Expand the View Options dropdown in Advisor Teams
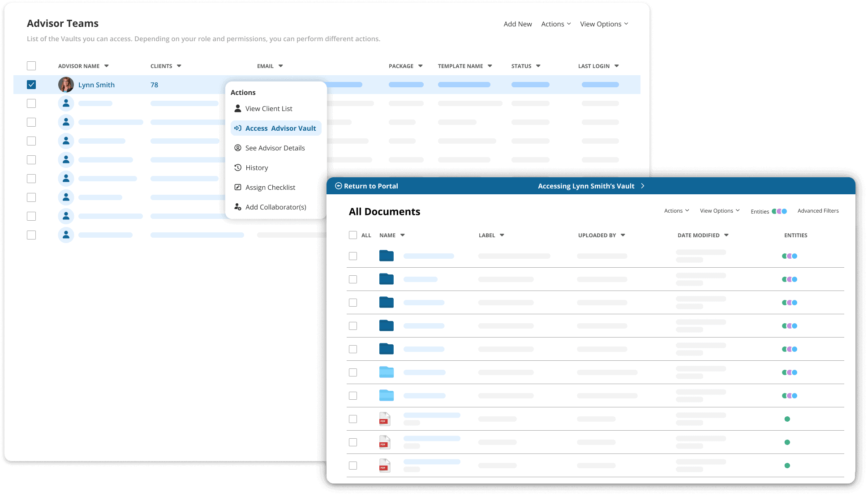This screenshot has width=868, height=496. [x=604, y=24]
